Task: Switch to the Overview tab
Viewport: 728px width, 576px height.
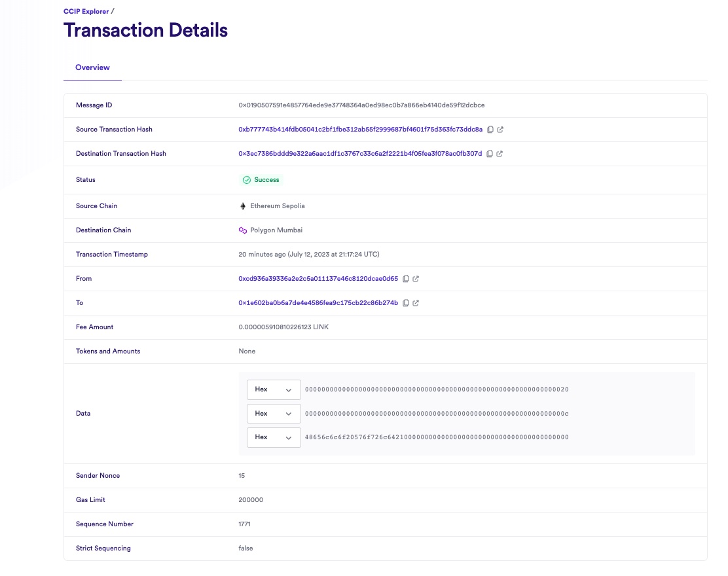Action: 92,68
